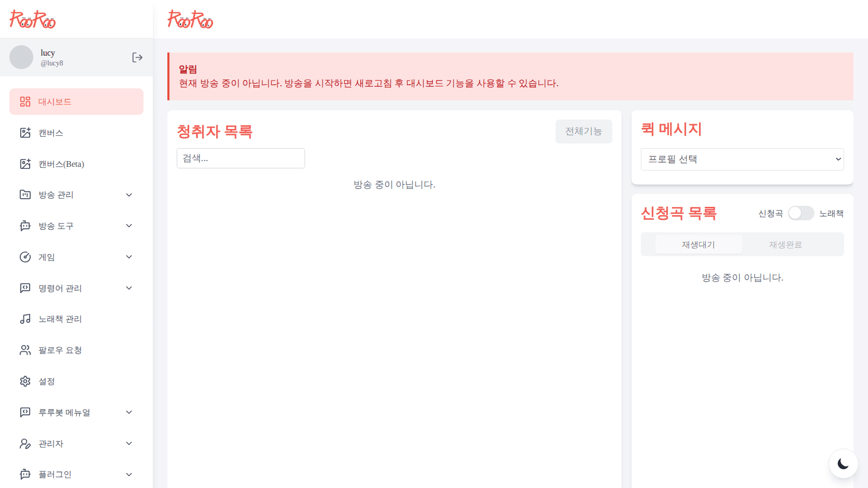Click the 전체기능 button
This screenshot has height=488, width=868.
point(584,131)
